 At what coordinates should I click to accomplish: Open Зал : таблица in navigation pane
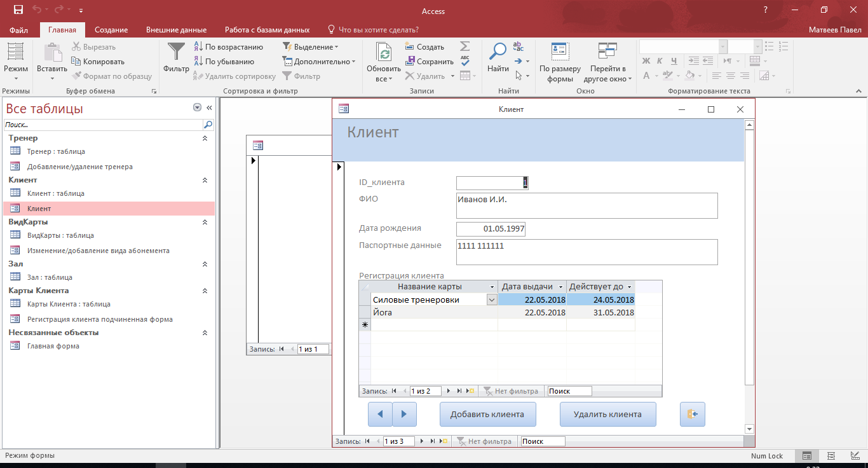pos(50,277)
